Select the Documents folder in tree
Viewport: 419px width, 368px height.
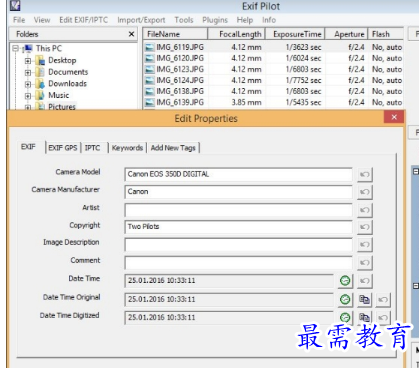(68, 72)
